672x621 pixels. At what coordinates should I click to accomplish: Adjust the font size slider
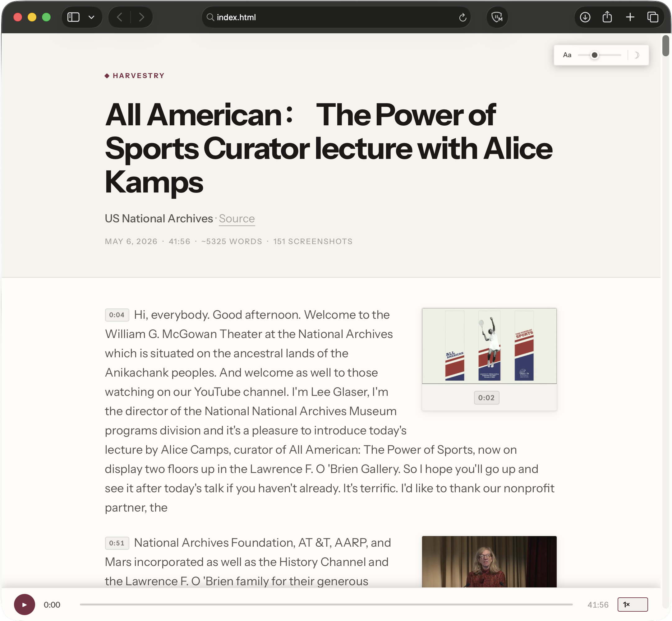pos(599,55)
